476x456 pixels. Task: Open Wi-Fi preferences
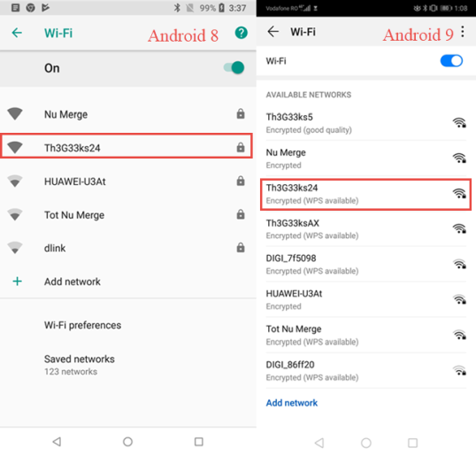[x=82, y=325]
